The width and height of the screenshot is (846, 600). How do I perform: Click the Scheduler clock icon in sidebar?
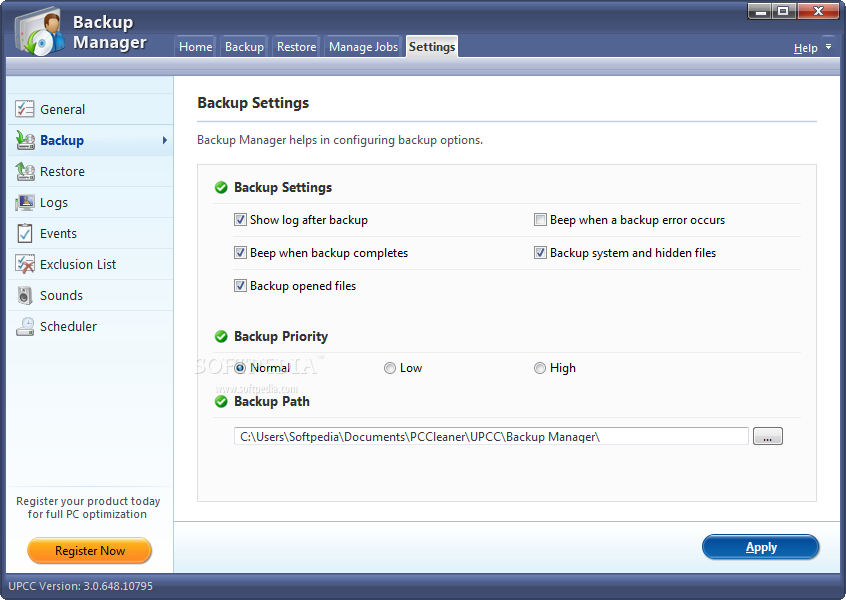tap(25, 326)
